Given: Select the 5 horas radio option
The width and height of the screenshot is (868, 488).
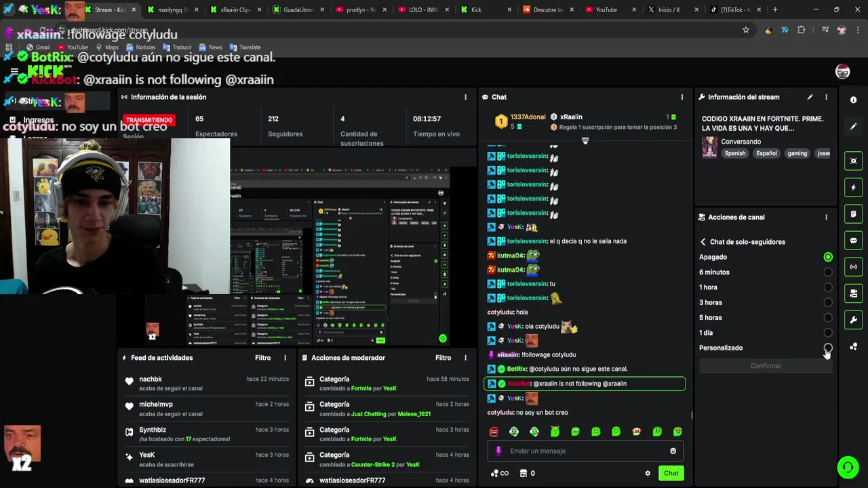Looking at the screenshot, I should (x=828, y=318).
